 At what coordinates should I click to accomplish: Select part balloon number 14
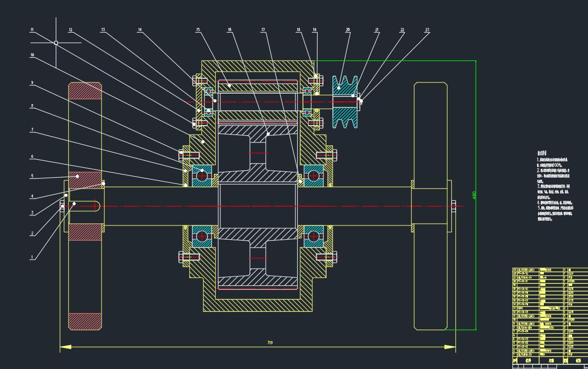(x=140, y=29)
